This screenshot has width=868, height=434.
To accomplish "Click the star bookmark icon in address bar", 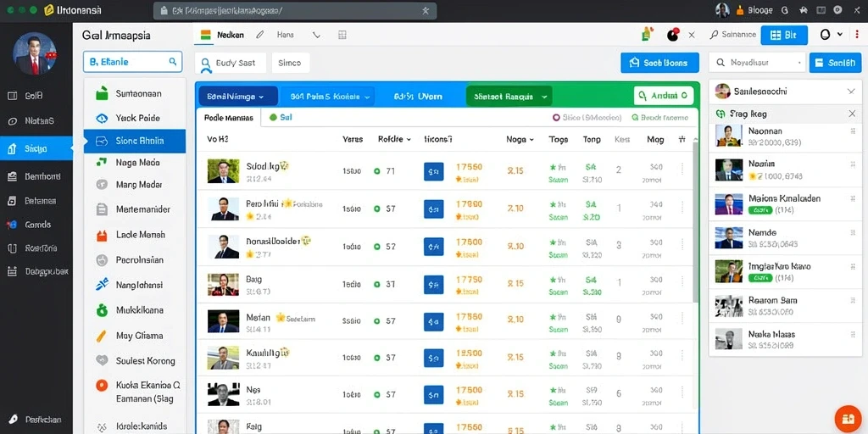I will (426, 10).
